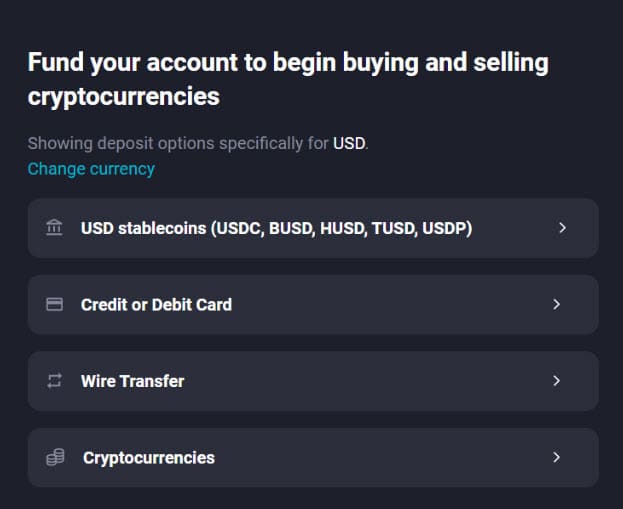
Task: Expand the USD stablecoins chevron arrow
Action: click(x=562, y=228)
